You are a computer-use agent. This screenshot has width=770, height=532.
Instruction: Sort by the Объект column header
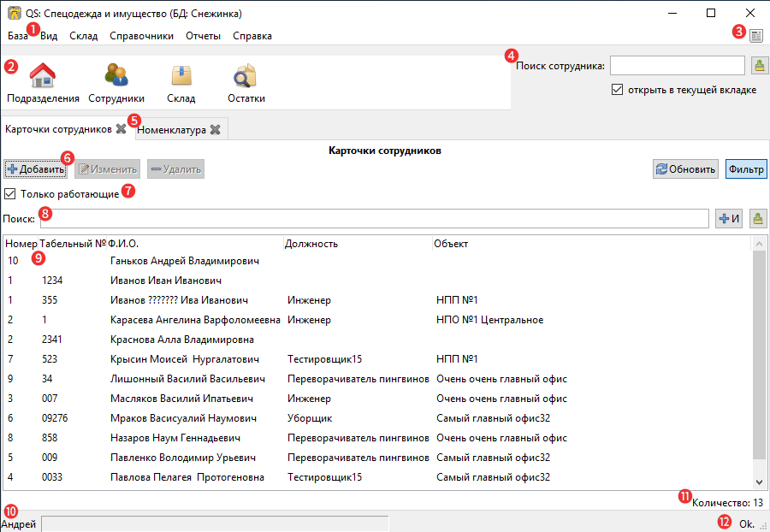[591, 244]
